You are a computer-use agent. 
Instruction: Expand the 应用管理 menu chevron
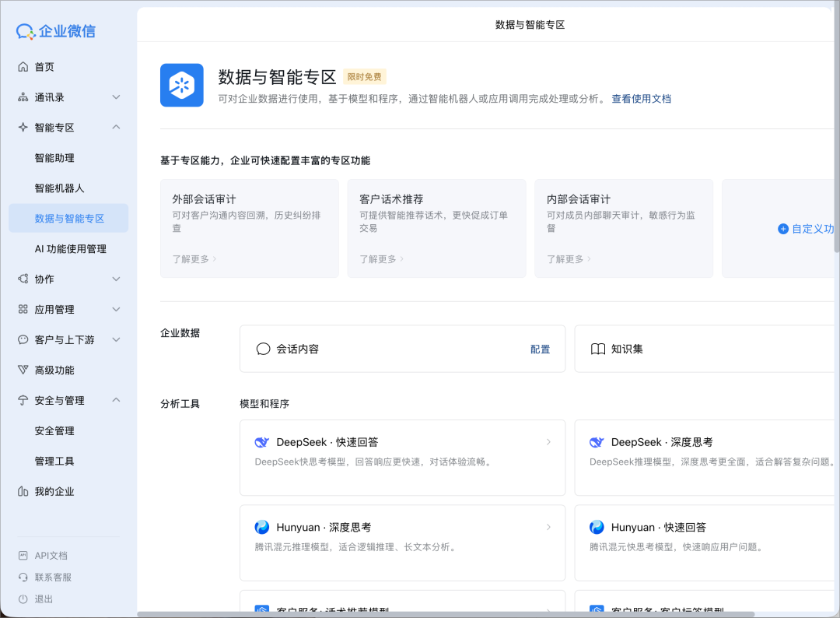(116, 309)
